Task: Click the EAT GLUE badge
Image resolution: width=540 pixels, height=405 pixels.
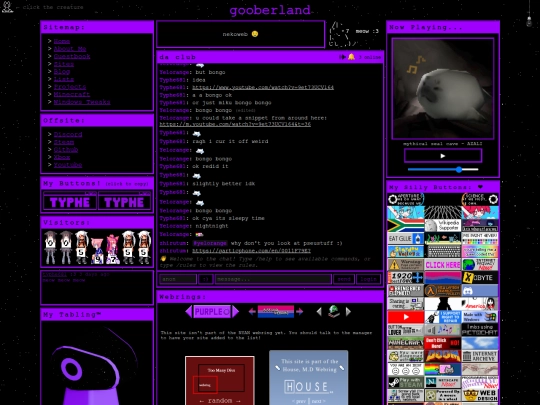Action: (x=406, y=238)
